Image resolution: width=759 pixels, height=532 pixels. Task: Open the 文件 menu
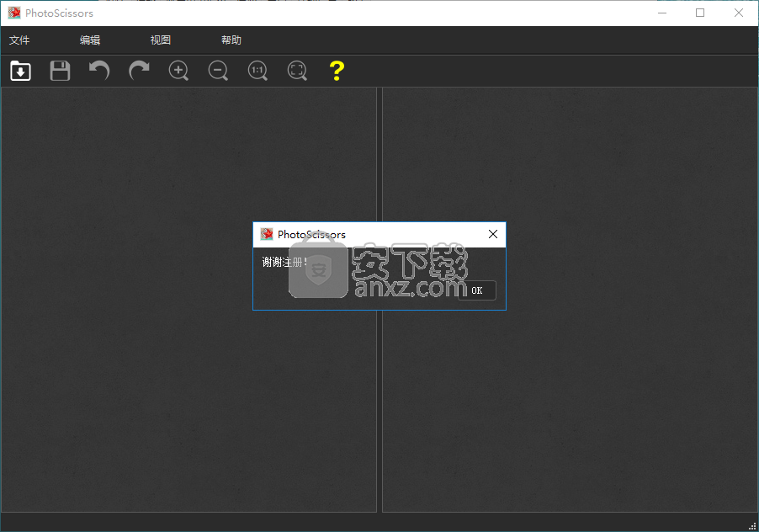pyautogui.click(x=19, y=40)
